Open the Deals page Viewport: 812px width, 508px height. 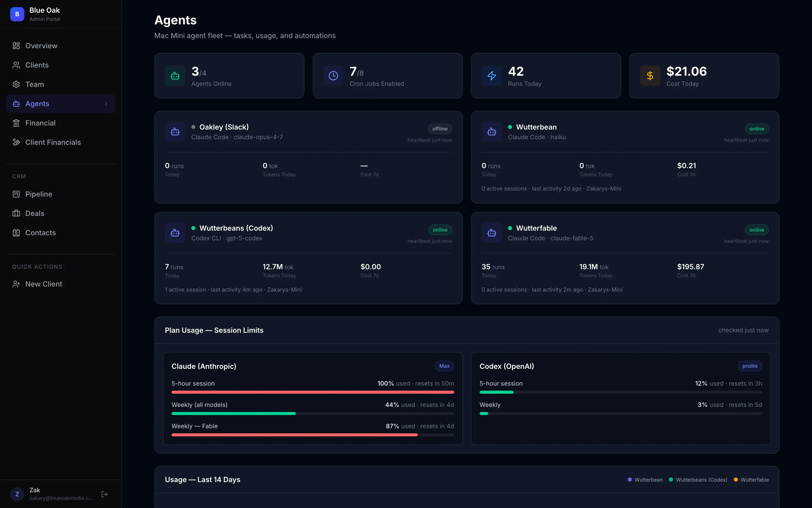tap(60, 213)
